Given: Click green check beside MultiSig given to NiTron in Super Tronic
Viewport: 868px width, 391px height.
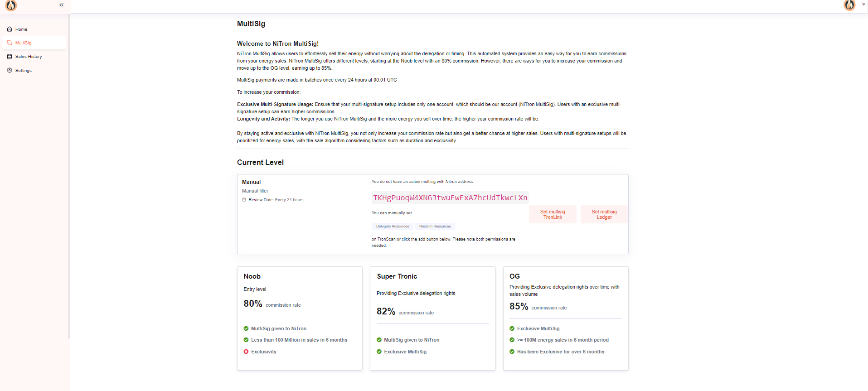Looking at the screenshot, I should [379, 340].
